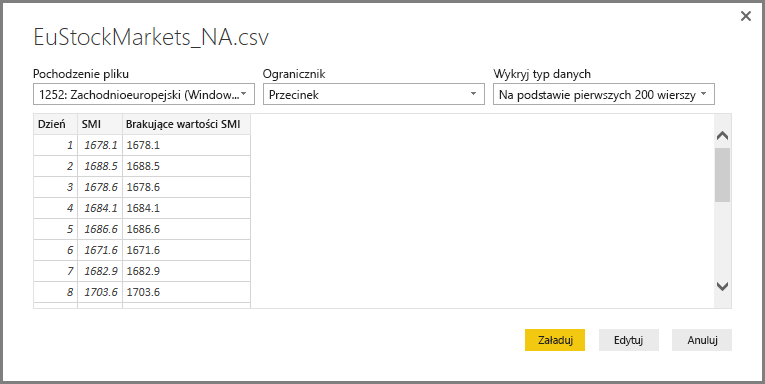
Task: Click Dzień cell with value 6
Action: [x=55, y=250]
